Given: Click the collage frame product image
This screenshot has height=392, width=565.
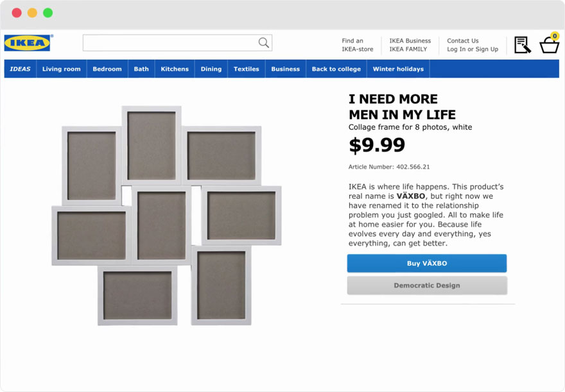Looking at the screenshot, I should click(x=167, y=215).
